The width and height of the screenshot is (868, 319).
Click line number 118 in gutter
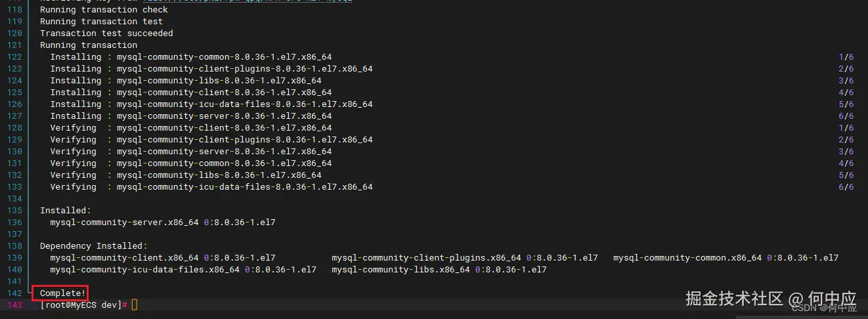coord(14,9)
